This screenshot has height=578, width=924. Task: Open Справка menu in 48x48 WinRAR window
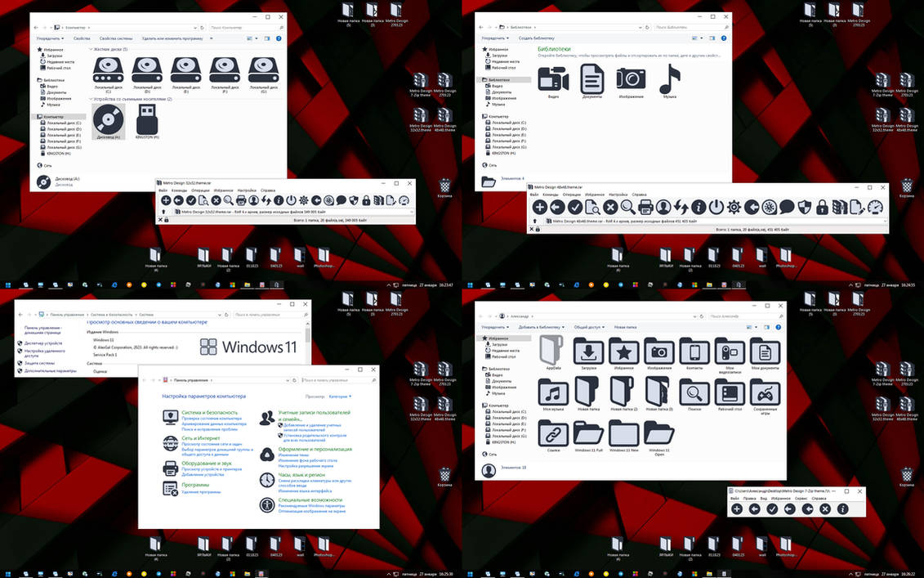[x=640, y=195]
